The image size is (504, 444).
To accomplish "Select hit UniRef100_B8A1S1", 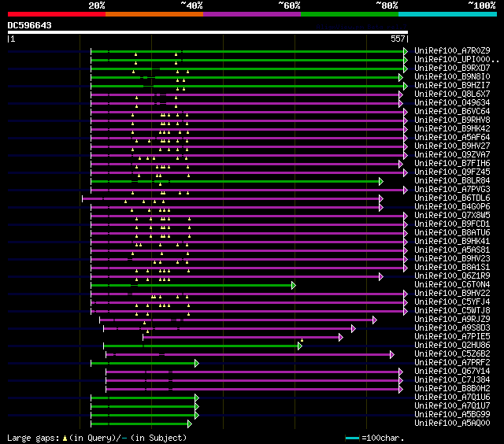I will pyautogui.click(x=452, y=268).
